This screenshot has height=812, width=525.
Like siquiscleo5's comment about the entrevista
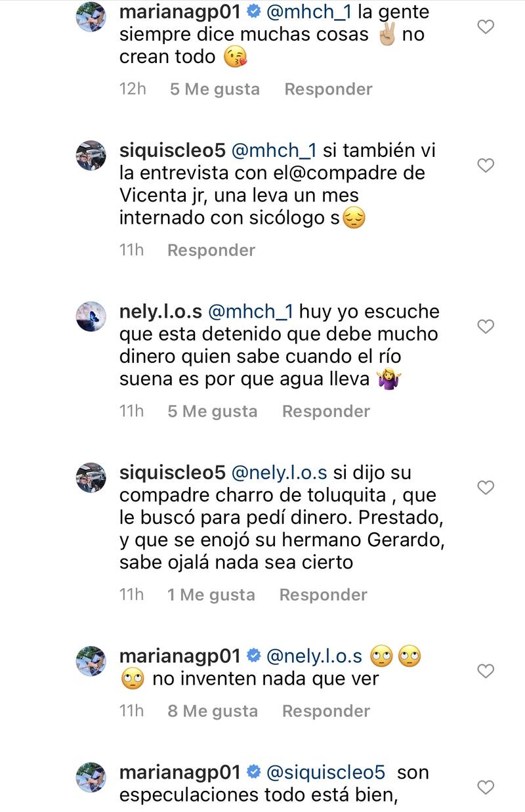pyautogui.click(x=485, y=165)
